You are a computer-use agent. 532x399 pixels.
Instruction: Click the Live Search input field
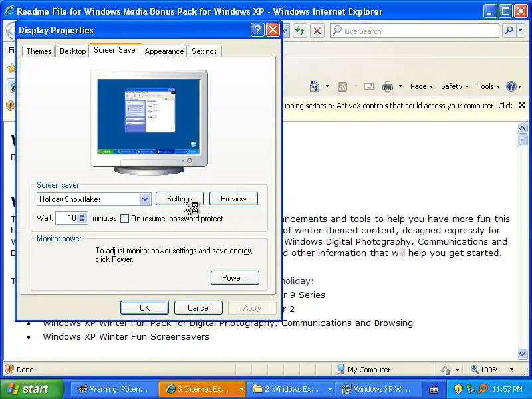[x=414, y=31]
